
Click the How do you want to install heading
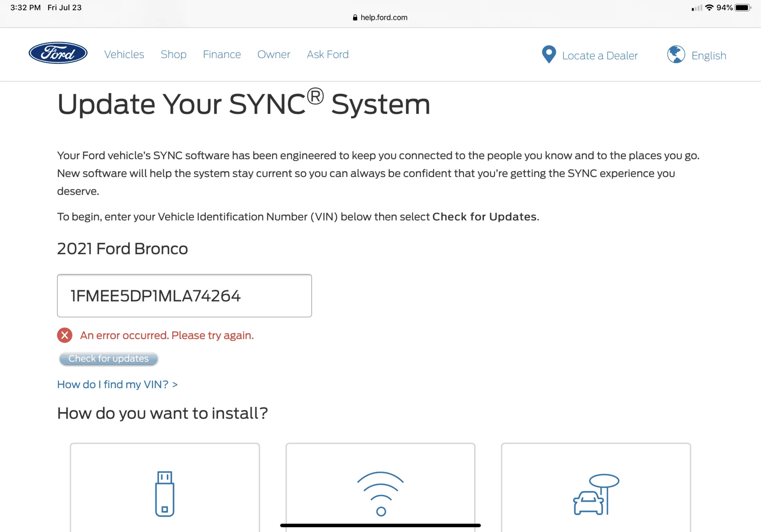[x=162, y=413]
